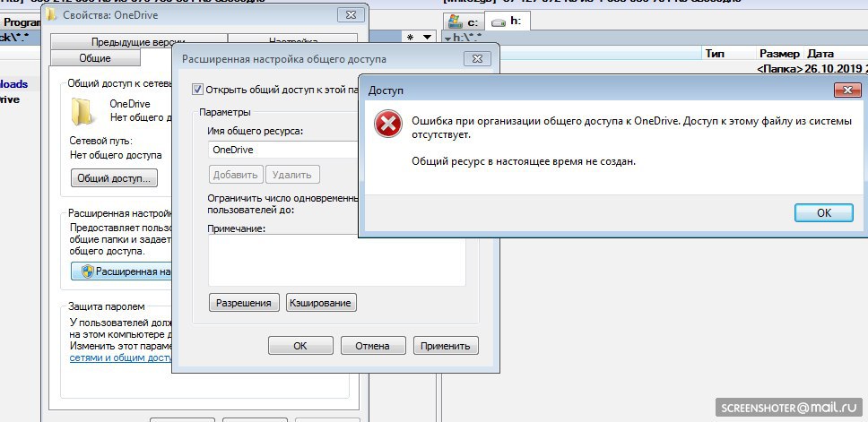The width and height of the screenshot is (868, 422).
Task: Close the Доступ error dialog
Action: coord(847,90)
